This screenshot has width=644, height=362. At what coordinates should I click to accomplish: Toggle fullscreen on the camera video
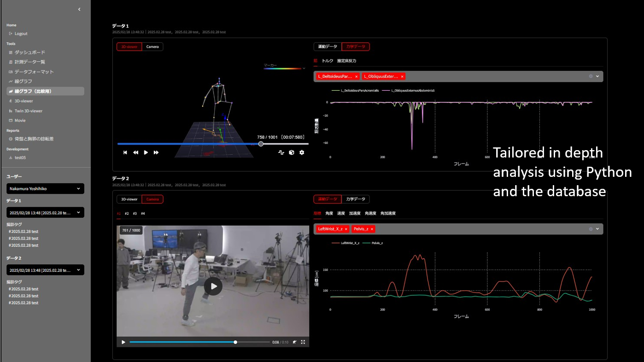(x=303, y=342)
